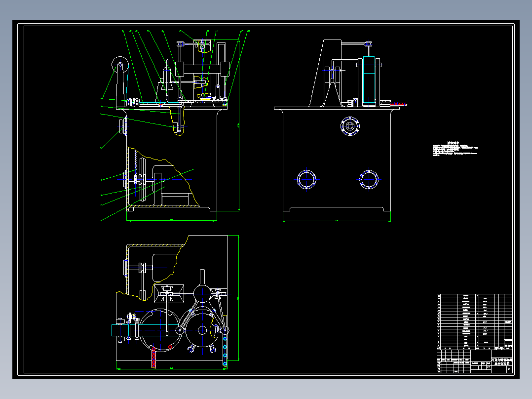Screen dimensions: 532x399
Task: Click the cyan cylinder in the right view
Action: click(369, 81)
